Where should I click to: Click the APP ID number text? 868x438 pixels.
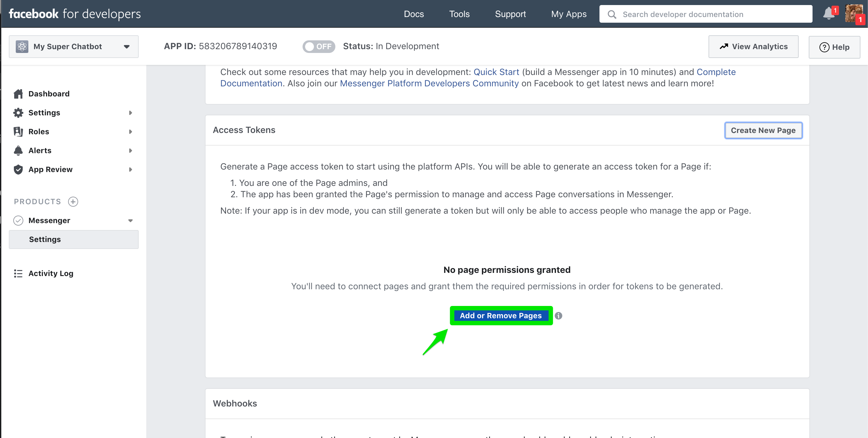coord(238,46)
